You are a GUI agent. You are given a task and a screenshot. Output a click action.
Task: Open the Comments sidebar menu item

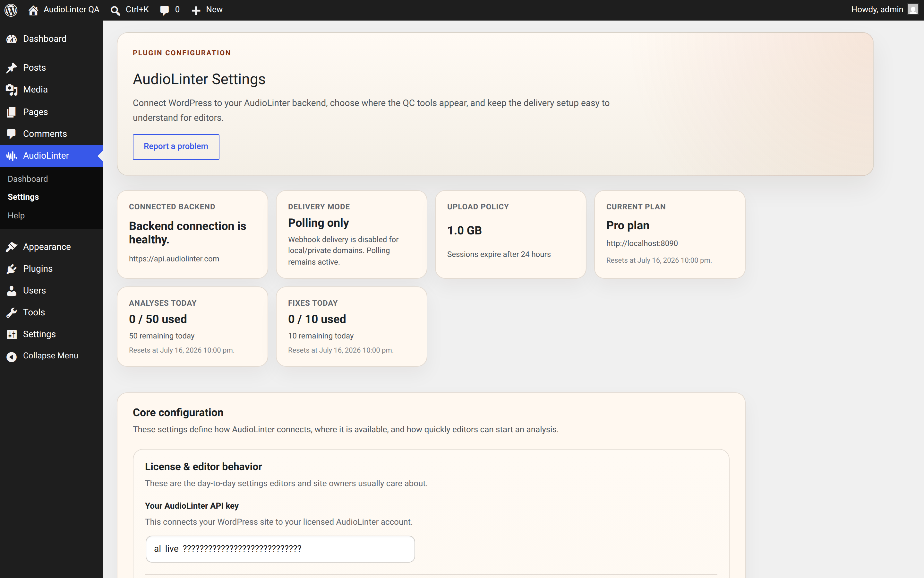click(x=51, y=134)
